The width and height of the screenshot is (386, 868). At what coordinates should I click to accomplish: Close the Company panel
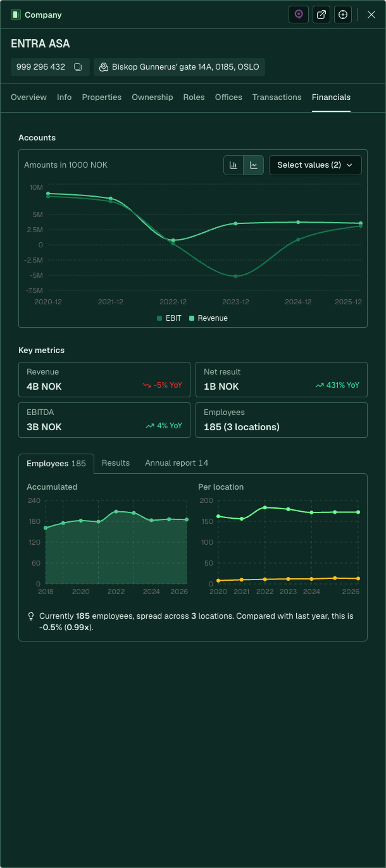[371, 15]
